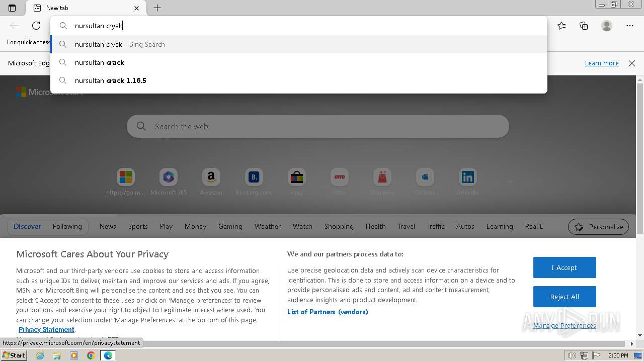
Task: Reload the page with refresh icon
Action: pos(36,26)
